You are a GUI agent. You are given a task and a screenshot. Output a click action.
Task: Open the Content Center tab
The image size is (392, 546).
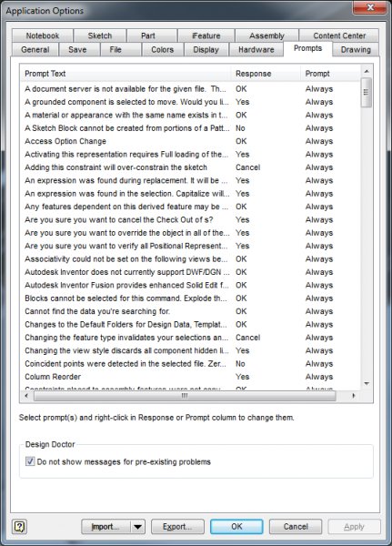tap(339, 35)
